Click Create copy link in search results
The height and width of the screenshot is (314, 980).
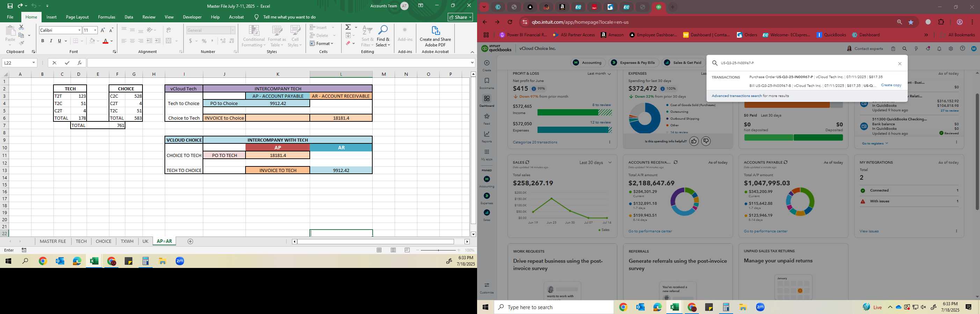pyautogui.click(x=891, y=85)
